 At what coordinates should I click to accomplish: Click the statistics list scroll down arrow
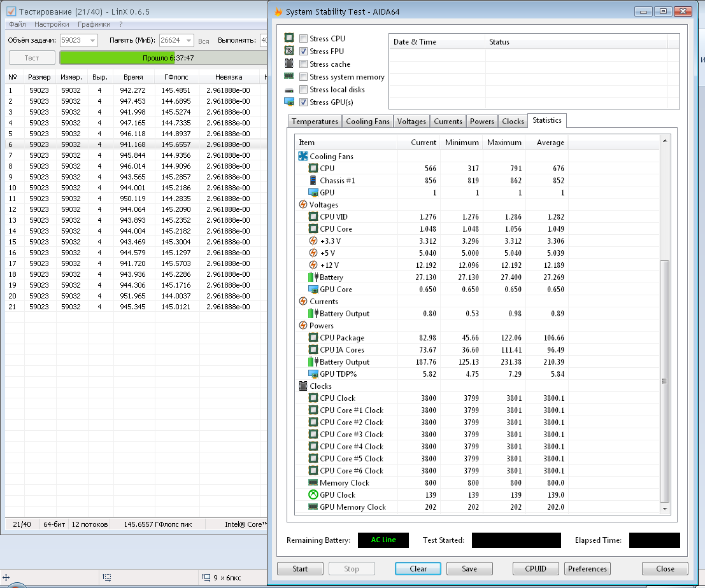(x=665, y=509)
